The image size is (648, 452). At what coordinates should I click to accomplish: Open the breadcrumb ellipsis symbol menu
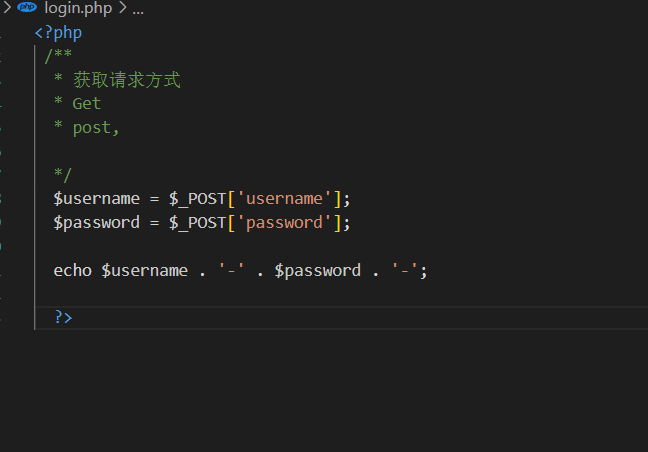(x=138, y=9)
